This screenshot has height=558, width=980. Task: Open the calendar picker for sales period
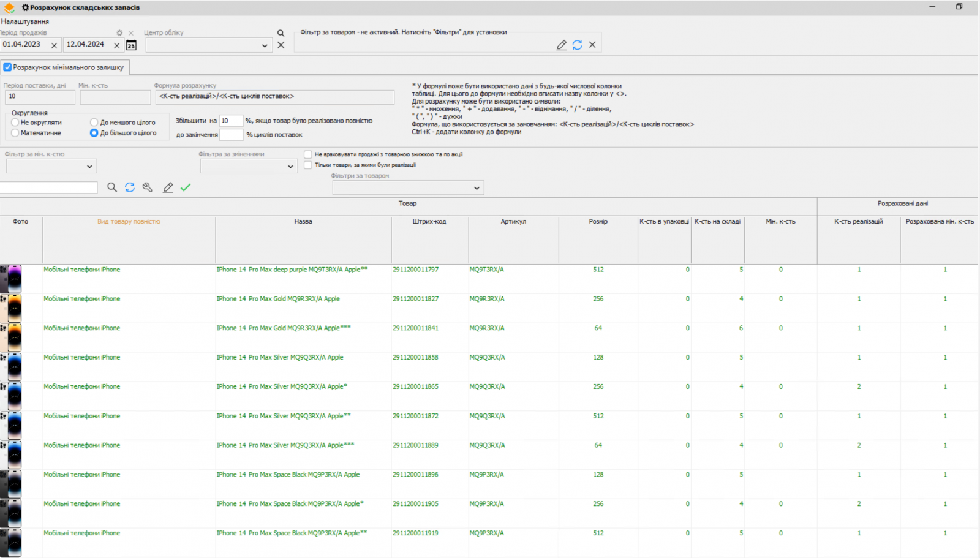point(131,45)
